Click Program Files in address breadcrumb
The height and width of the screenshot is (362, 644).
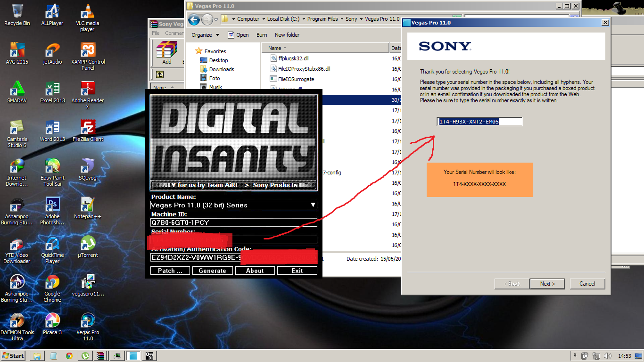(322, 19)
